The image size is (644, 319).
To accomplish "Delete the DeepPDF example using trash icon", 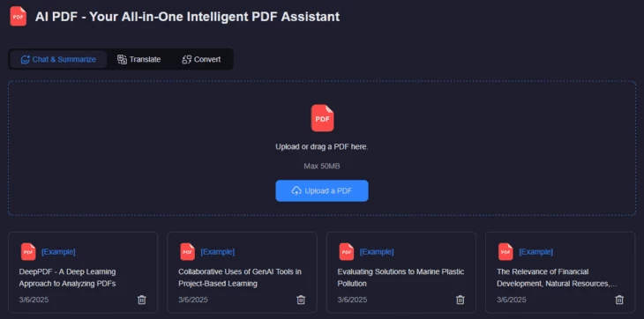I will point(142,300).
